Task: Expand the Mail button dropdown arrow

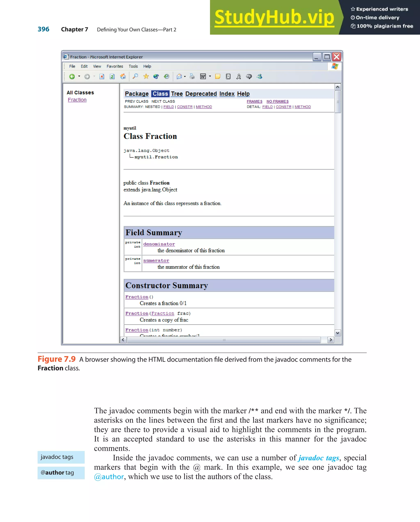Action: click(185, 77)
